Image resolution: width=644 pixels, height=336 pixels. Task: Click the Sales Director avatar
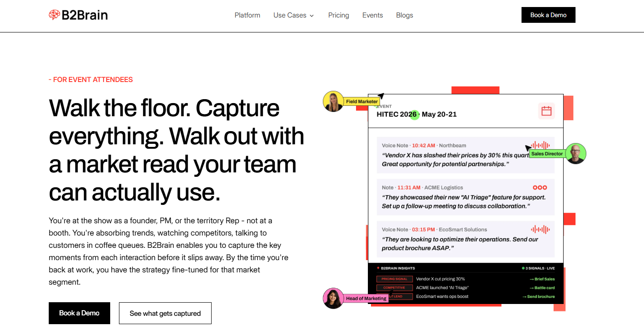pos(576,154)
